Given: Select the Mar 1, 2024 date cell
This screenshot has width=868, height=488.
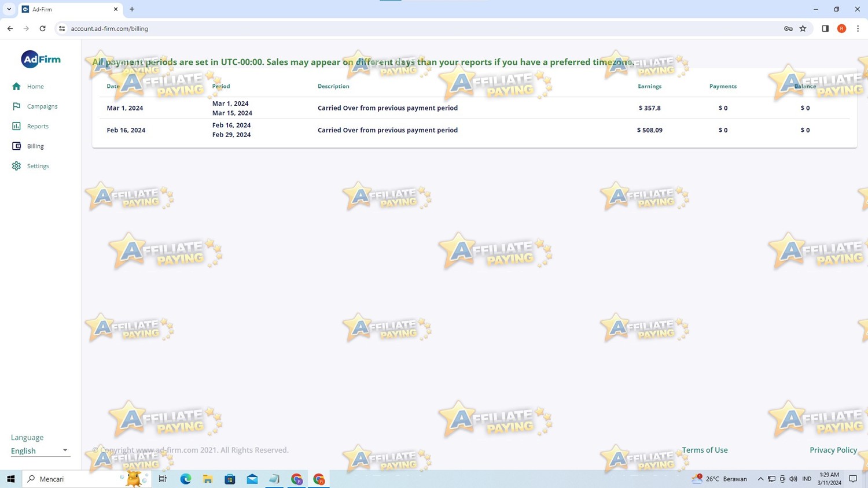Looking at the screenshot, I should click(125, 108).
